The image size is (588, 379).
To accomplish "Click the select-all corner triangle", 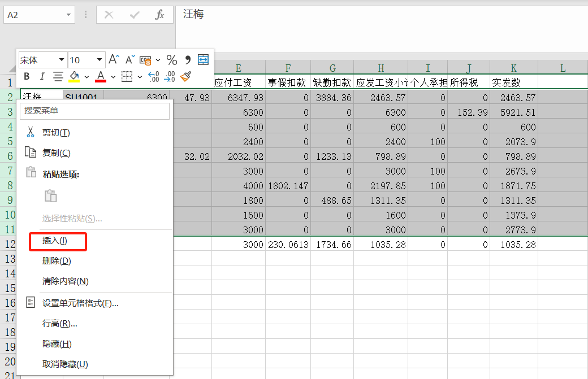I will [12, 69].
